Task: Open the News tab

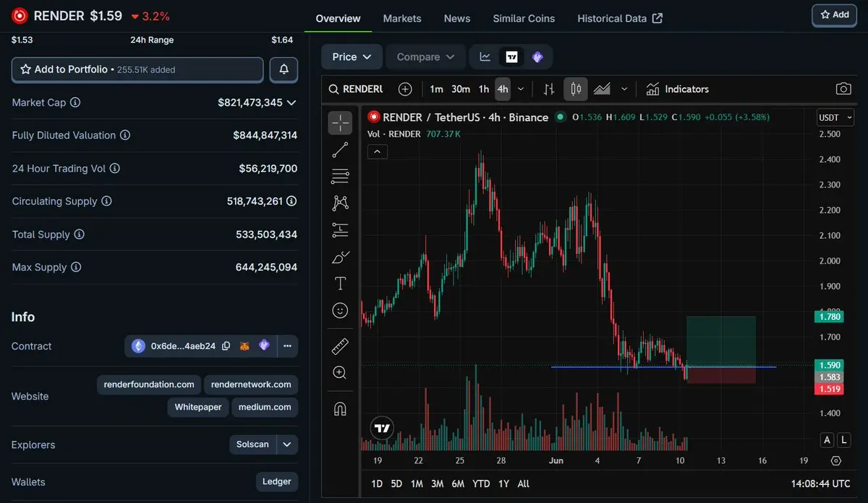Action: pyautogui.click(x=457, y=18)
